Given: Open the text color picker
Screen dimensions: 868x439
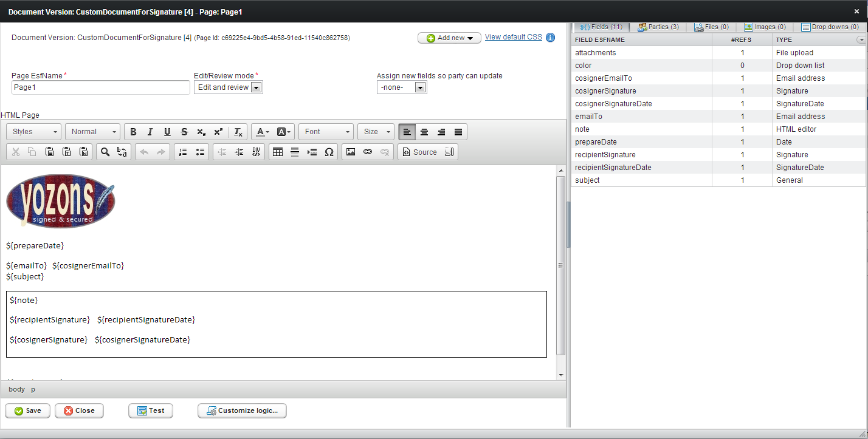Looking at the screenshot, I should click(x=263, y=132).
